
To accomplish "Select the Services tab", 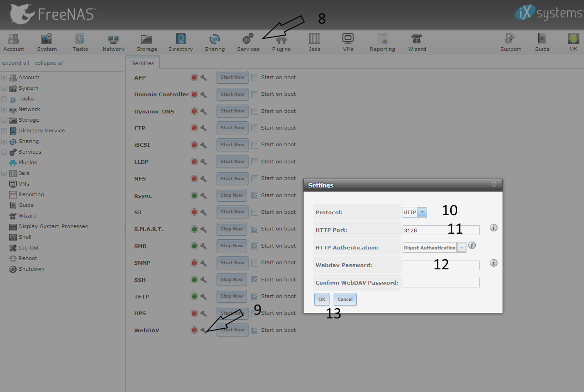I will point(143,63).
